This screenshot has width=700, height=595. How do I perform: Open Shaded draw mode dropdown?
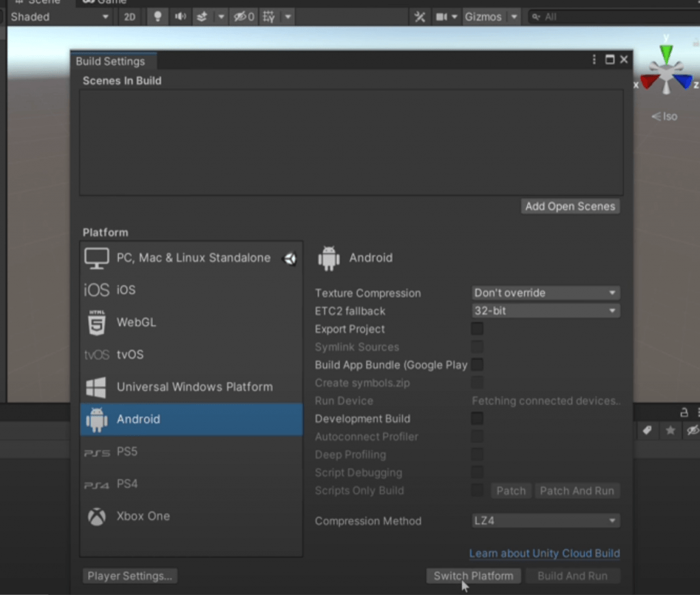(59, 17)
